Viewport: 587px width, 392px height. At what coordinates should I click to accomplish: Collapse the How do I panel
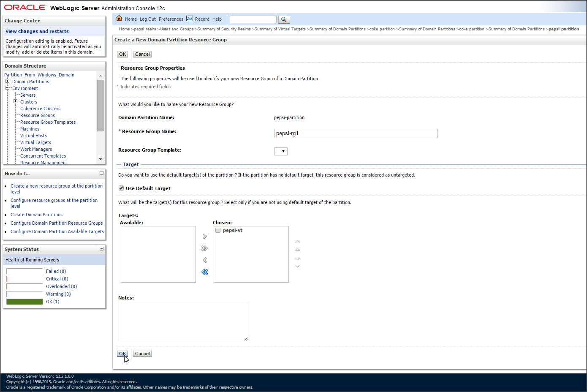tap(101, 173)
